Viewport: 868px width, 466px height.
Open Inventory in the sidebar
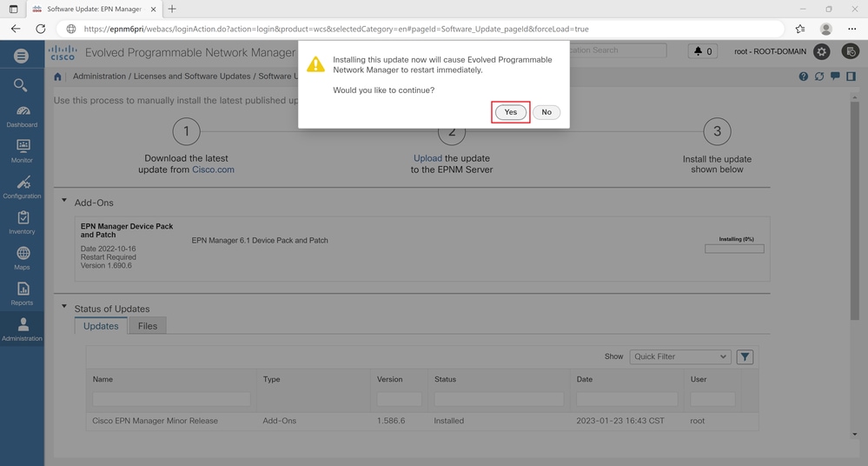(22, 223)
